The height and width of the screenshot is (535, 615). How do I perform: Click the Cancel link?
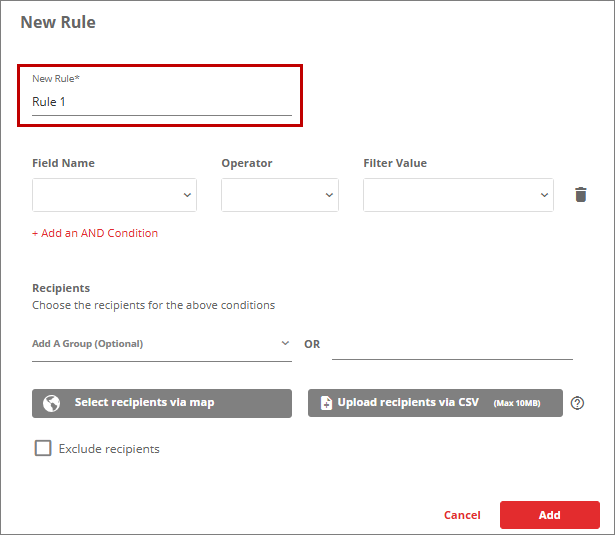pos(462,515)
